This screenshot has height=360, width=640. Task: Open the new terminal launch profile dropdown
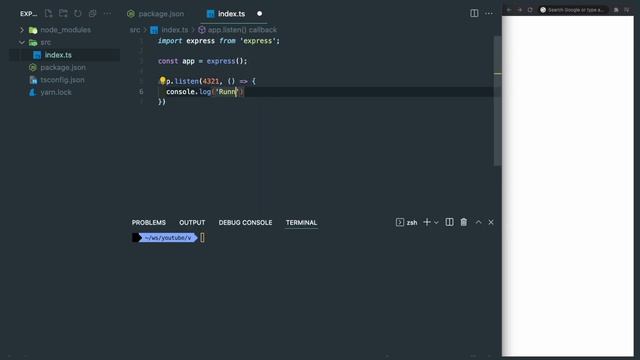436,222
